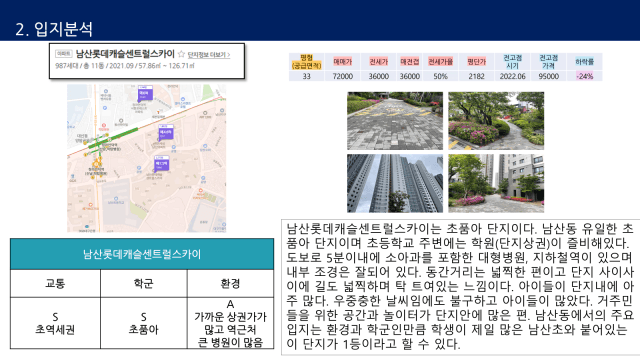
Task: Click the 환경 header cell
Action: 230,283
